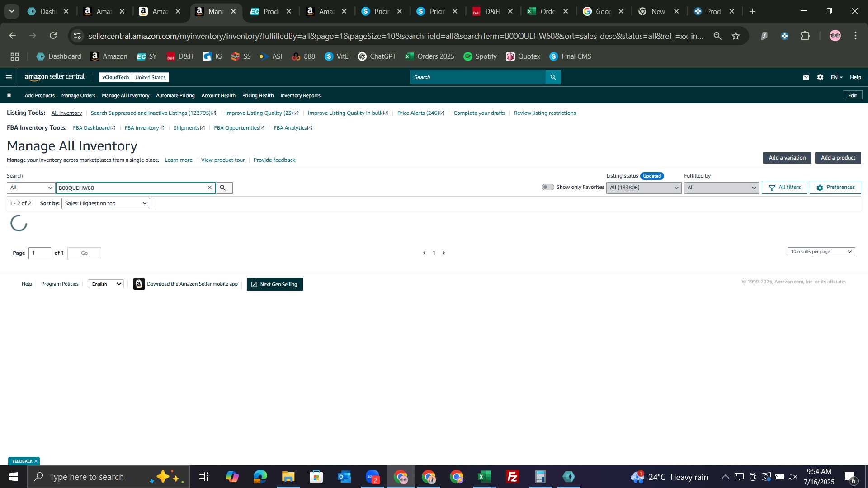The height and width of the screenshot is (488, 868).
Task: Go to the previous results page arrow
Action: (x=424, y=253)
